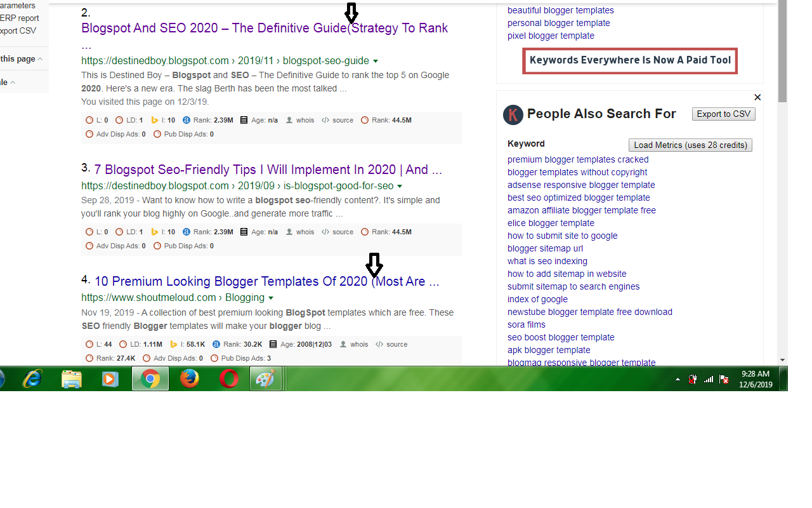Screen dimensions: 812x508
Task: Click the scrollbar down arrow
Action: 782,360
